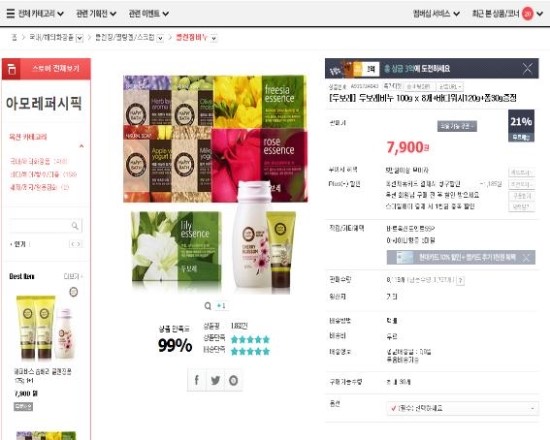Select third store category link
Screen dimensions: 550x440
click(39, 187)
